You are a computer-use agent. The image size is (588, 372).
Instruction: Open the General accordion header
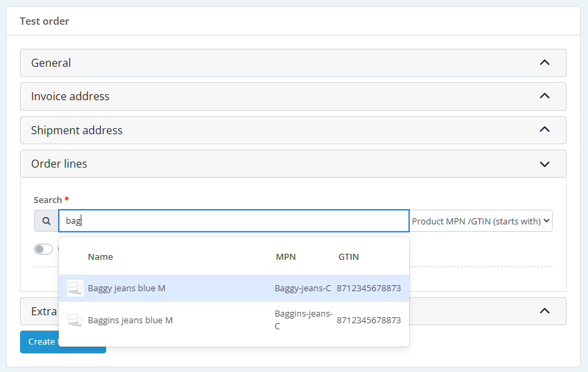(293, 63)
